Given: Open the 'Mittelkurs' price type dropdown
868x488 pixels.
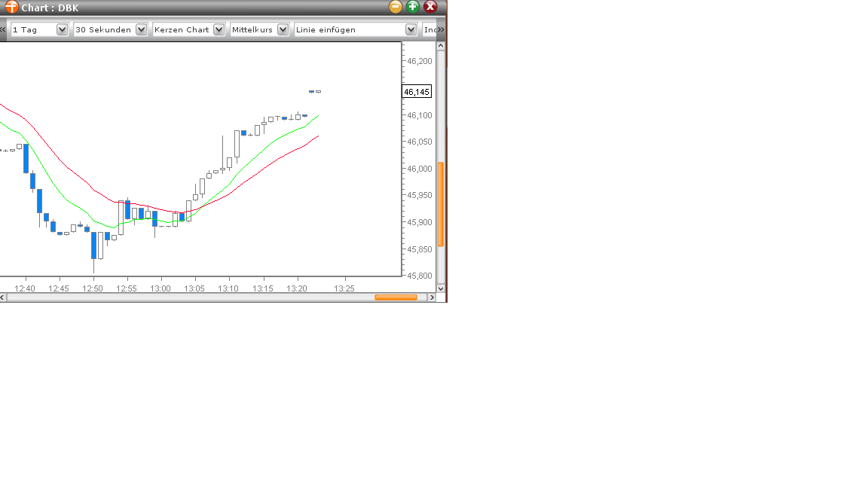Looking at the screenshot, I should [x=260, y=29].
